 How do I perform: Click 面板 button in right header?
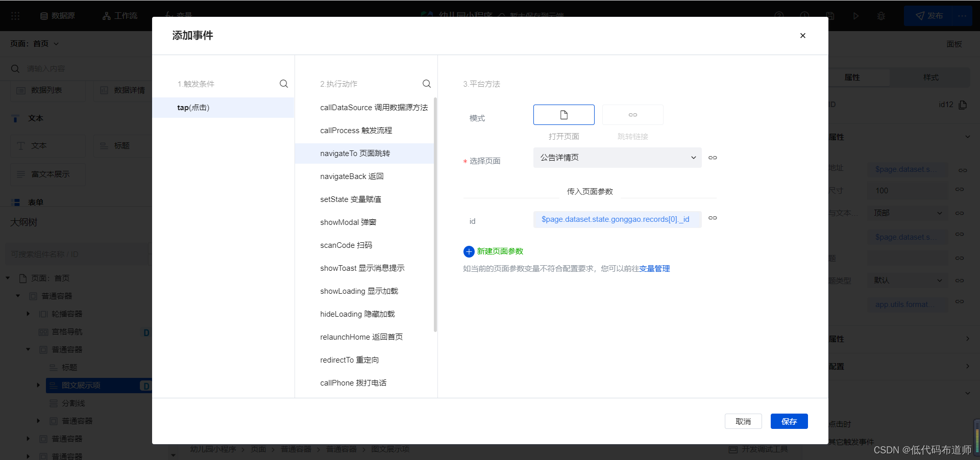pyautogui.click(x=954, y=44)
